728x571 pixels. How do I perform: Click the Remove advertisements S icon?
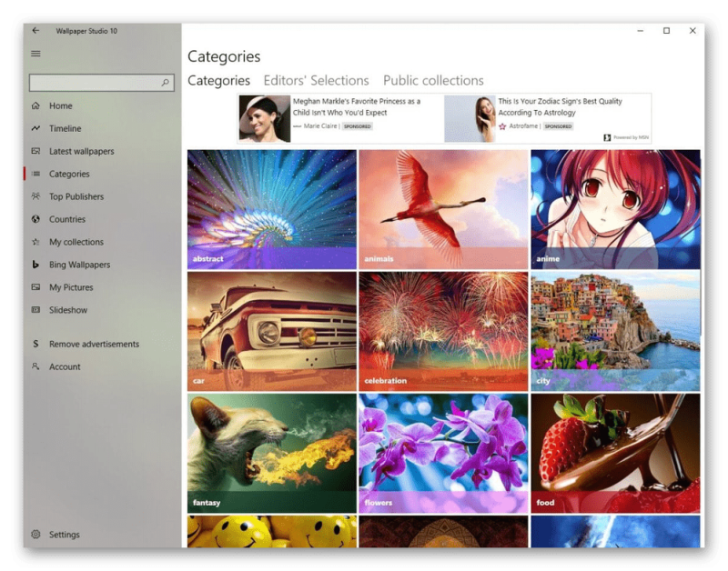[x=35, y=345]
